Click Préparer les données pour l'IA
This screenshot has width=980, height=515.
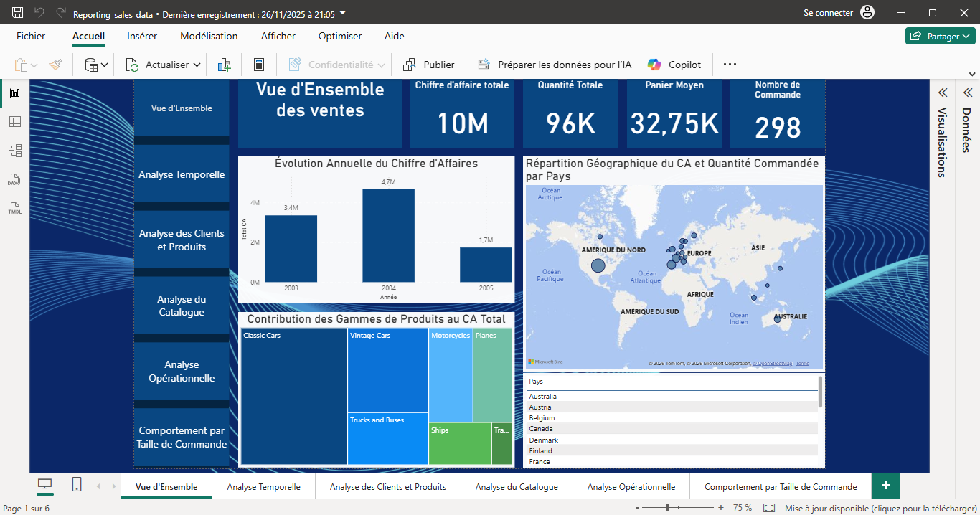click(555, 65)
